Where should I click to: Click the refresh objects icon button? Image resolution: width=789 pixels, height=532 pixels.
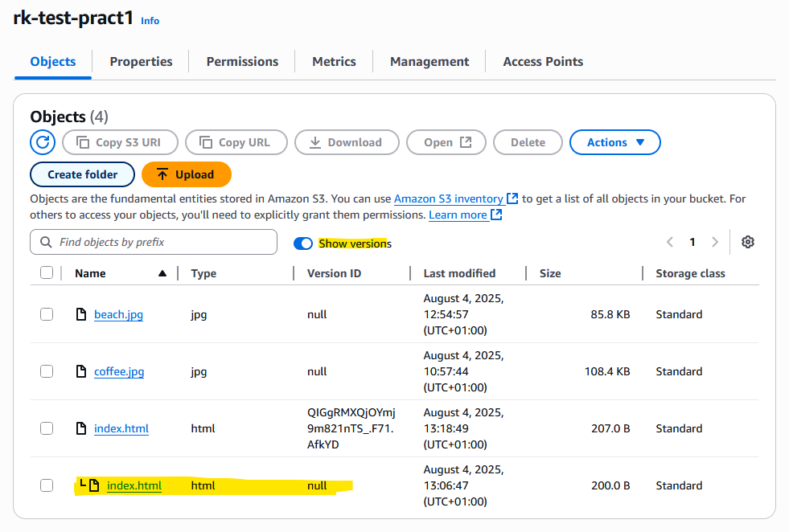(x=43, y=142)
